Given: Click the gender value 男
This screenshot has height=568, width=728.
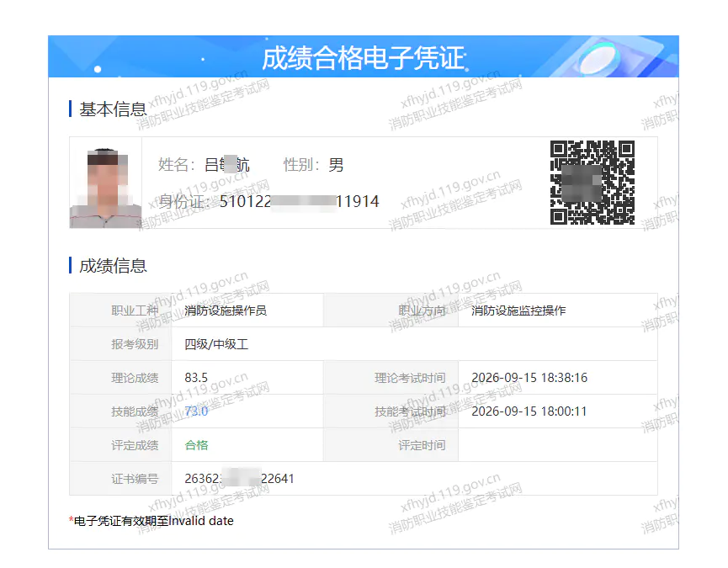Looking at the screenshot, I should (x=336, y=165).
